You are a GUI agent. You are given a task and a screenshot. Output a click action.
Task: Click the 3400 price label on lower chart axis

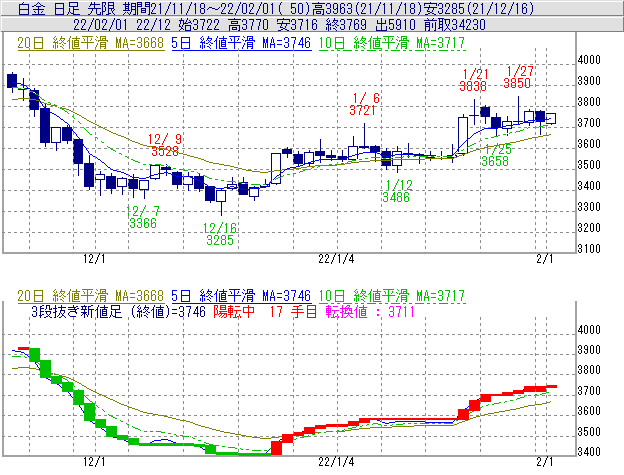[589, 452]
